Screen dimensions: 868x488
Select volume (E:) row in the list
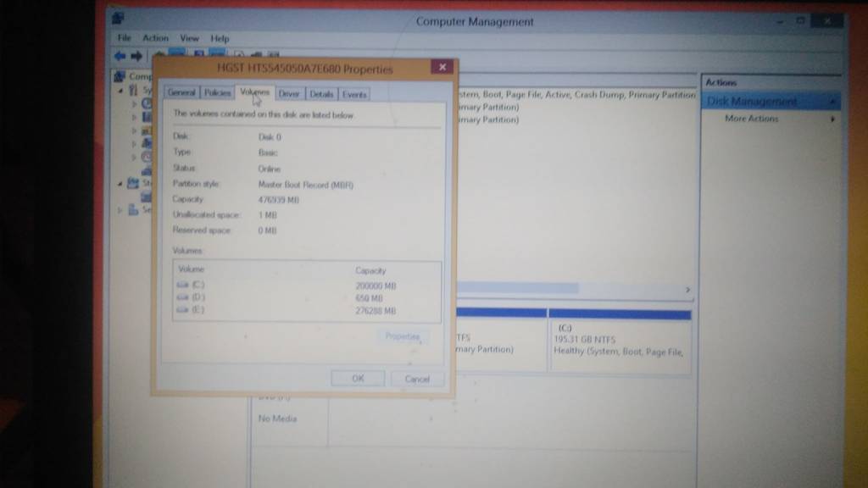[x=307, y=310]
